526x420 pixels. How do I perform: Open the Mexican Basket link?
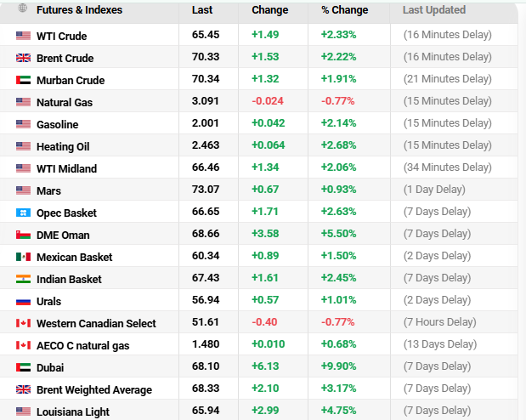click(74, 257)
